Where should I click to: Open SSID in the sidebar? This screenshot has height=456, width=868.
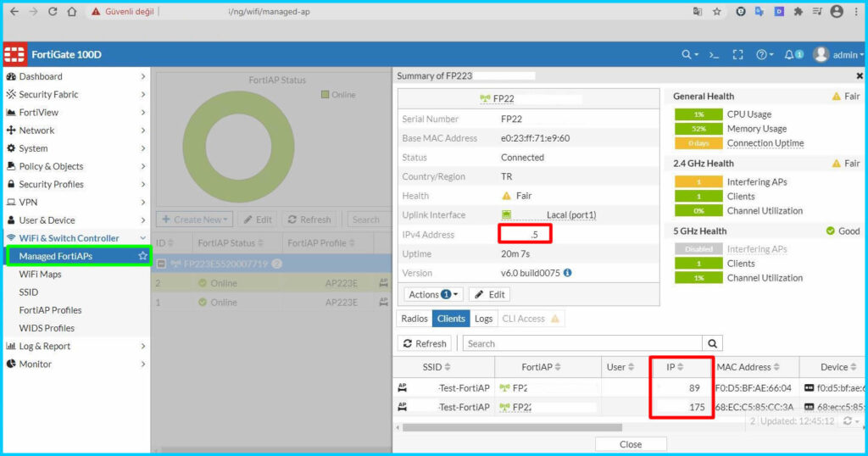(28, 292)
